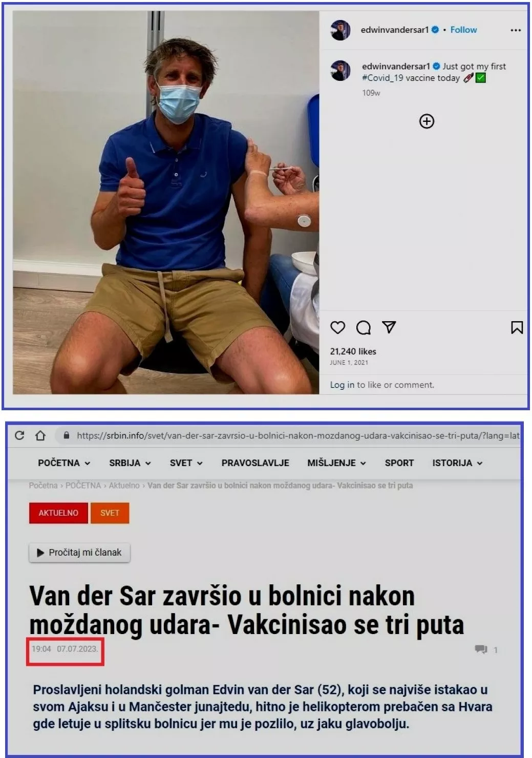
Task: Go to browser home with house icon
Action: [40, 435]
